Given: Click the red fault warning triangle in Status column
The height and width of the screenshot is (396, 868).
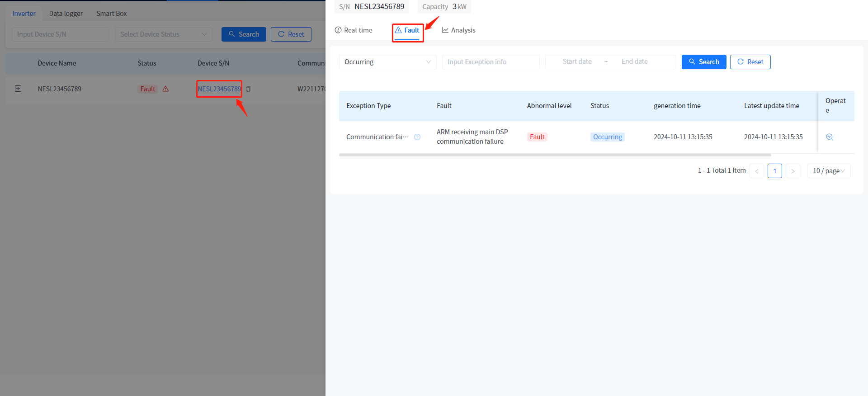Looking at the screenshot, I should point(165,89).
